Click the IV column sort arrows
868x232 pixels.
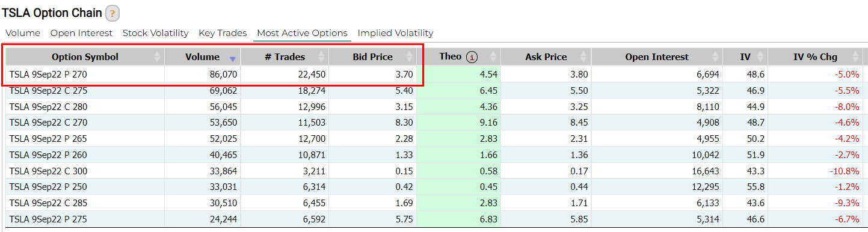tap(760, 57)
